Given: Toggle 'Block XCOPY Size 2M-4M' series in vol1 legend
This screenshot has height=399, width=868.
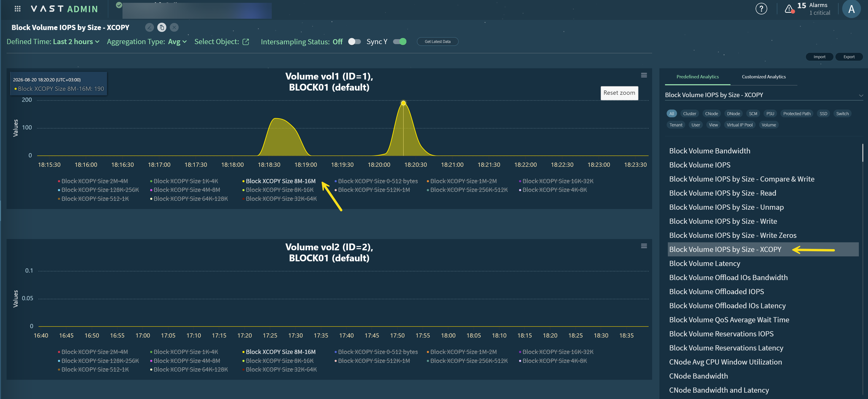Looking at the screenshot, I should [x=93, y=181].
